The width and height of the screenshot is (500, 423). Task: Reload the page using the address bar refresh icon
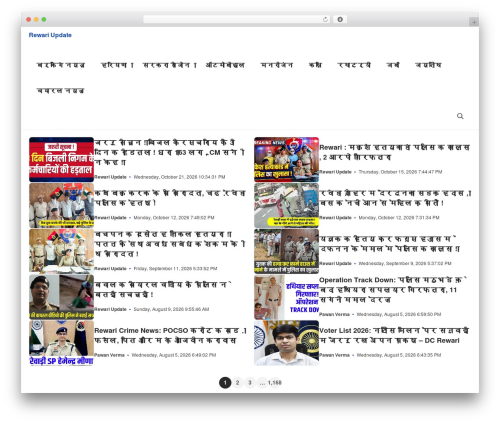(325, 20)
